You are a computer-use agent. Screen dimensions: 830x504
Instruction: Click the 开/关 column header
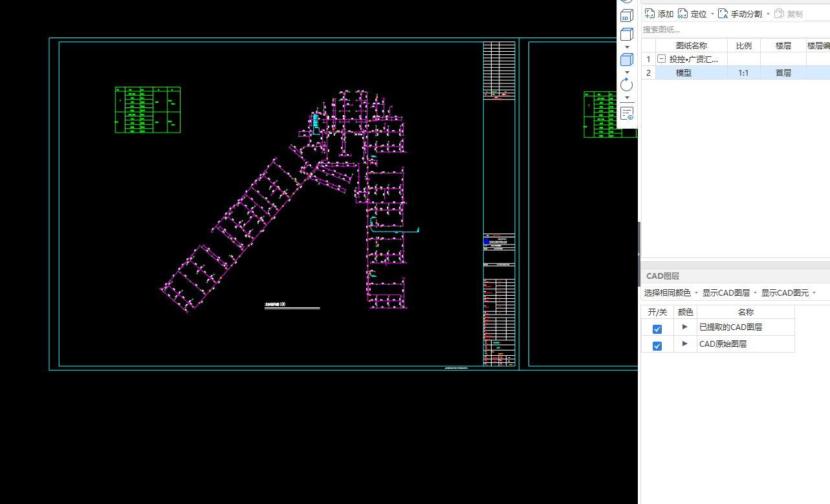657,312
